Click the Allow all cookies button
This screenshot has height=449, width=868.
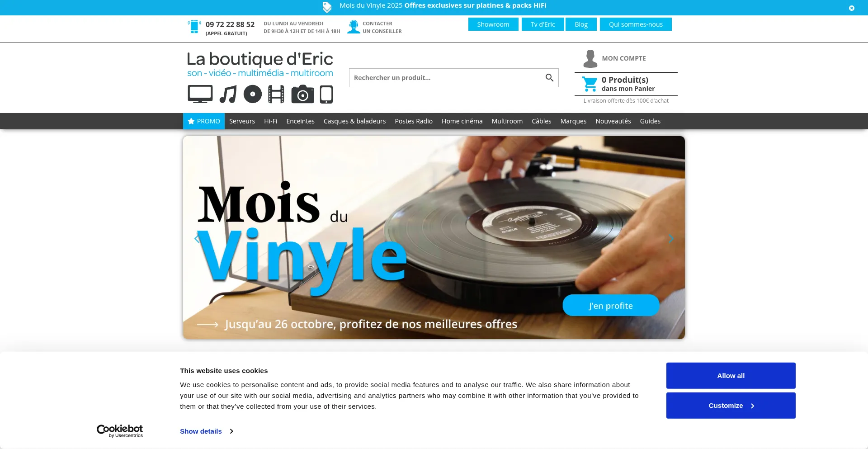pos(731,376)
